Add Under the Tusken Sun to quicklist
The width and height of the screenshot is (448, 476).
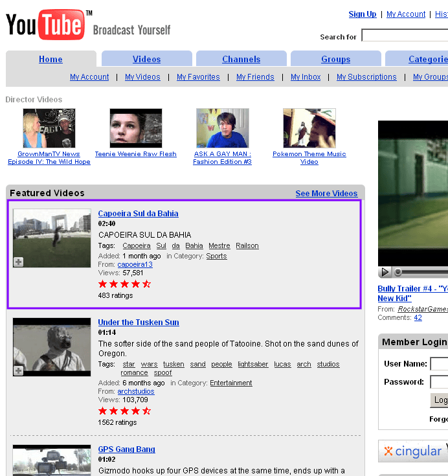click(19, 370)
